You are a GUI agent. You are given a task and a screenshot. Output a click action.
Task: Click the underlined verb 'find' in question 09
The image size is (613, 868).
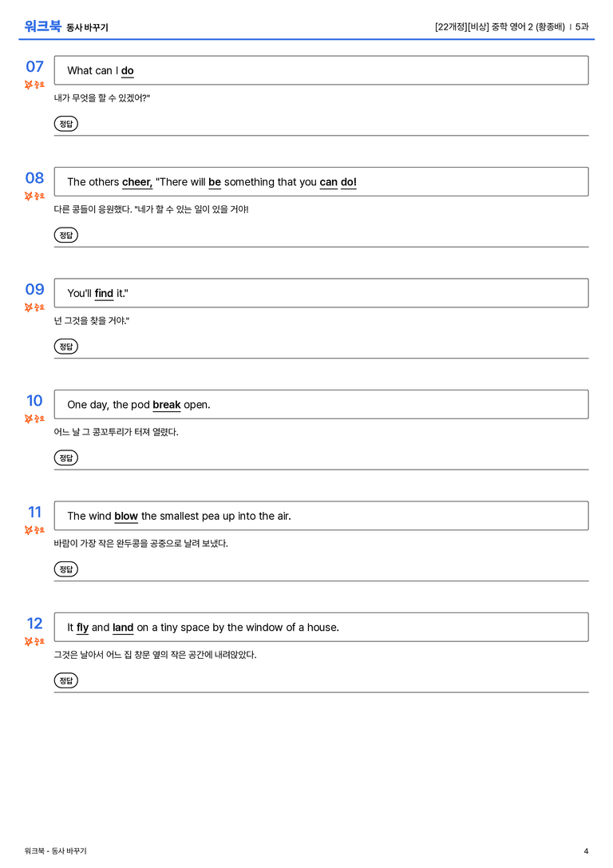[x=104, y=293]
